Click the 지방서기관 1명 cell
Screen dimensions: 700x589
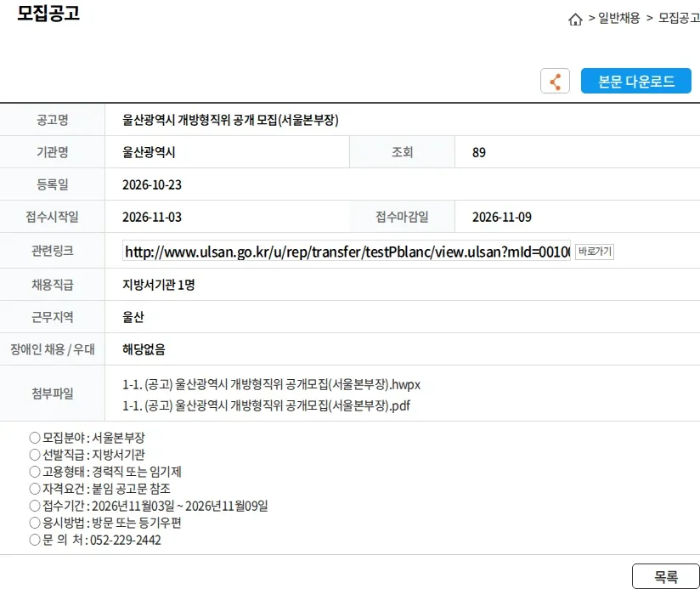[159, 285]
